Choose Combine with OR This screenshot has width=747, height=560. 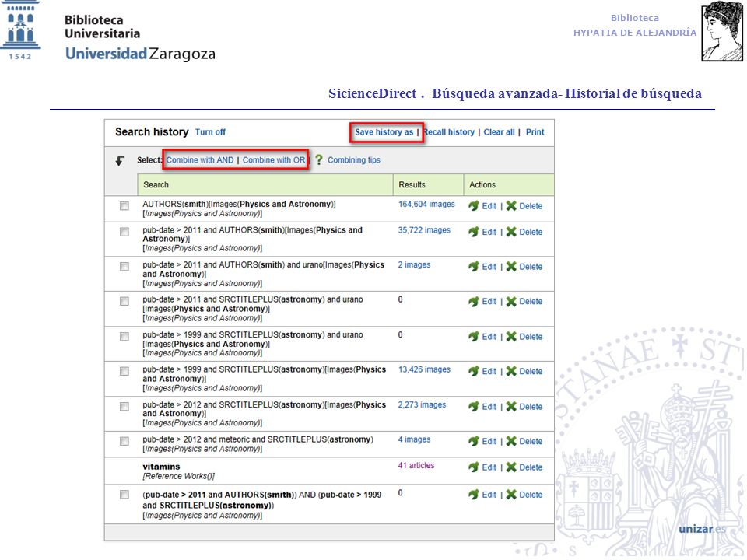pyautogui.click(x=274, y=160)
